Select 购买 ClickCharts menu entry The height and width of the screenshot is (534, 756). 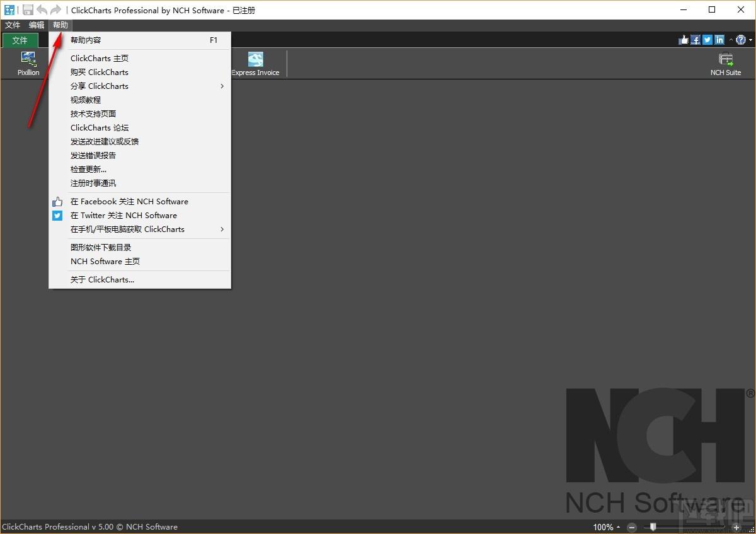pyautogui.click(x=140, y=73)
